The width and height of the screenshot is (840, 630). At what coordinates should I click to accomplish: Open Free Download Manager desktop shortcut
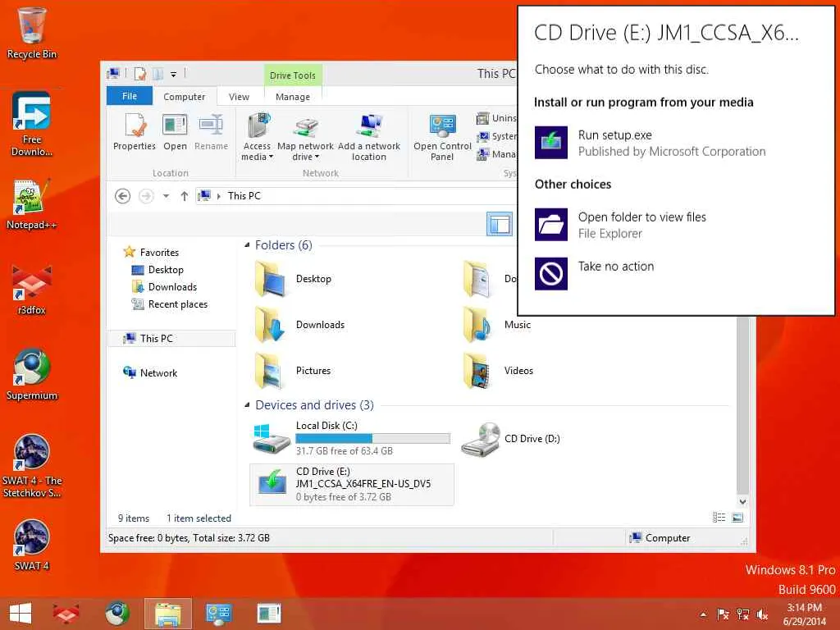pyautogui.click(x=32, y=123)
